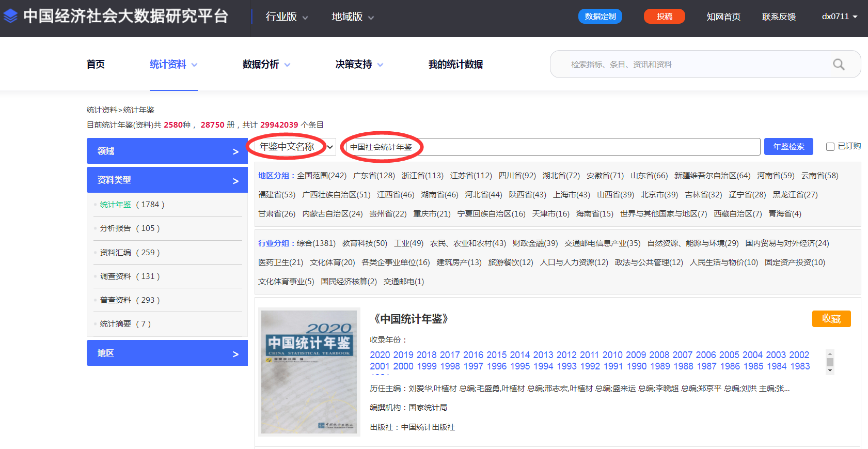The height and width of the screenshot is (449, 868).
Task: Filter by industry 交通邮电(1)
Action: pyautogui.click(x=404, y=282)
